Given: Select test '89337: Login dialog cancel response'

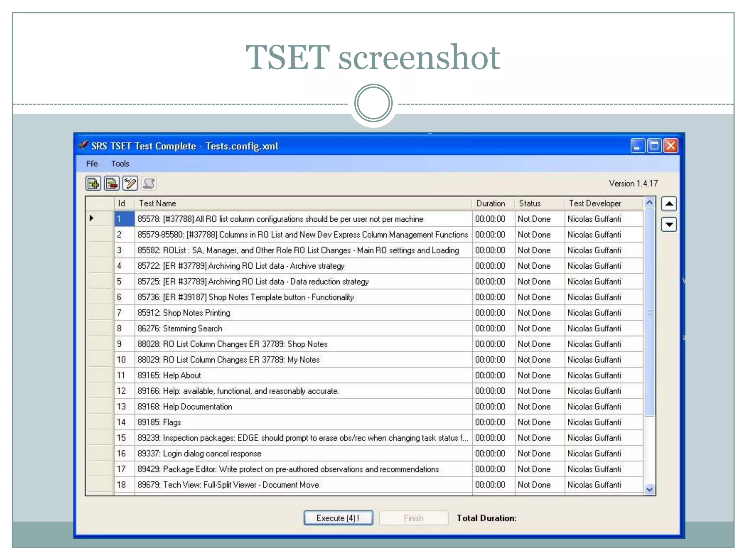Looking at the screenshot, I should [x=303, y=454].
